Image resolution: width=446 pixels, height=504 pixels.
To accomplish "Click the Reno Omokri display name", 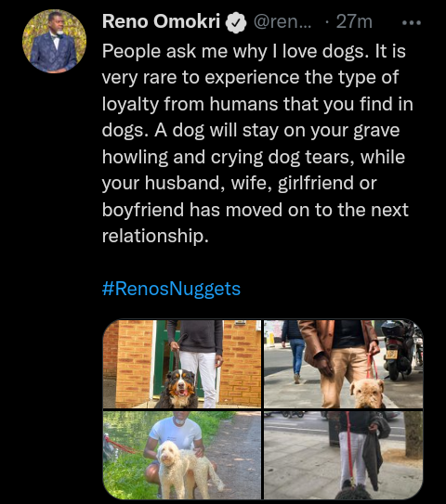I will pos(162,22).
